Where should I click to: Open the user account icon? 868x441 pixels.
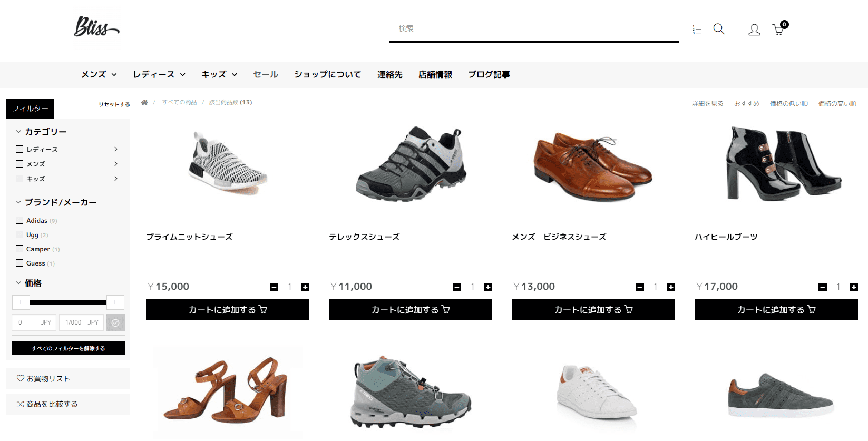coord(754,30)
